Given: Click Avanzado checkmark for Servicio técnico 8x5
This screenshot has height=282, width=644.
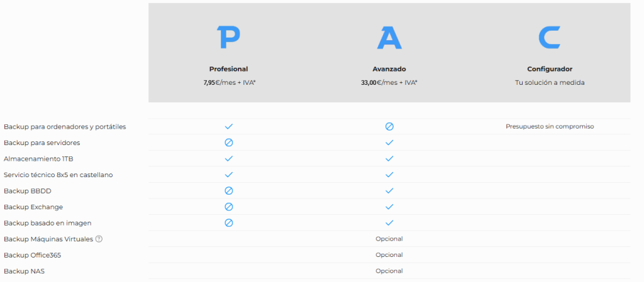Looking at the screenshot, I should tap(389, 175).
